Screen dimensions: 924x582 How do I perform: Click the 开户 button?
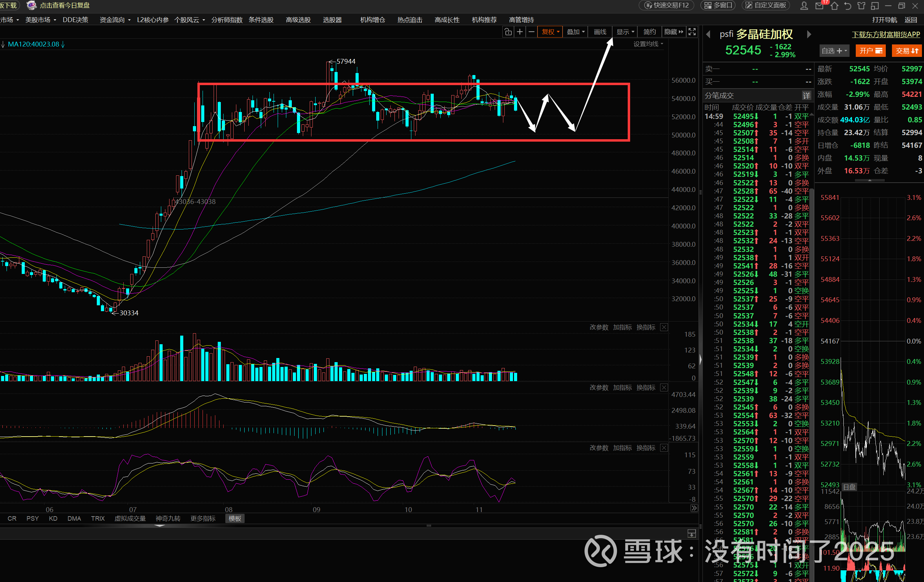coord(870,51)
